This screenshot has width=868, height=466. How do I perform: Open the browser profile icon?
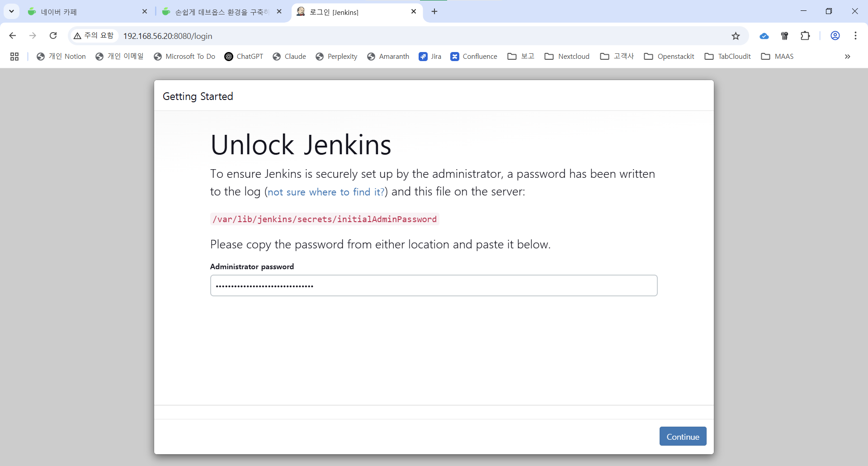point(835,36)
